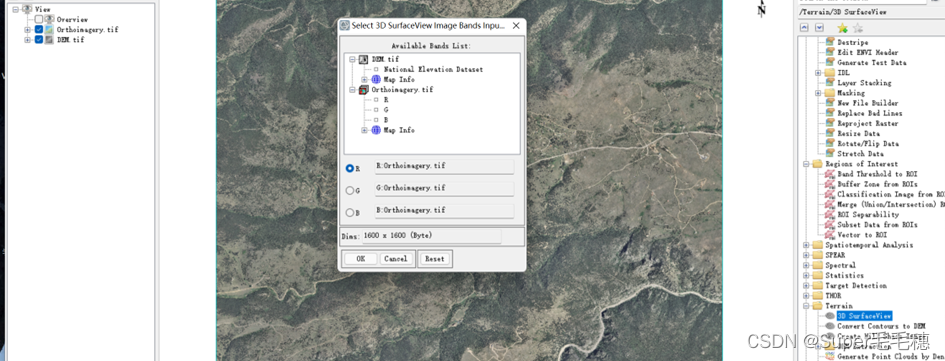Click the Vector to ROI tool icon
The height and width of the screenshot is (361, 945).
pos(830,235)
